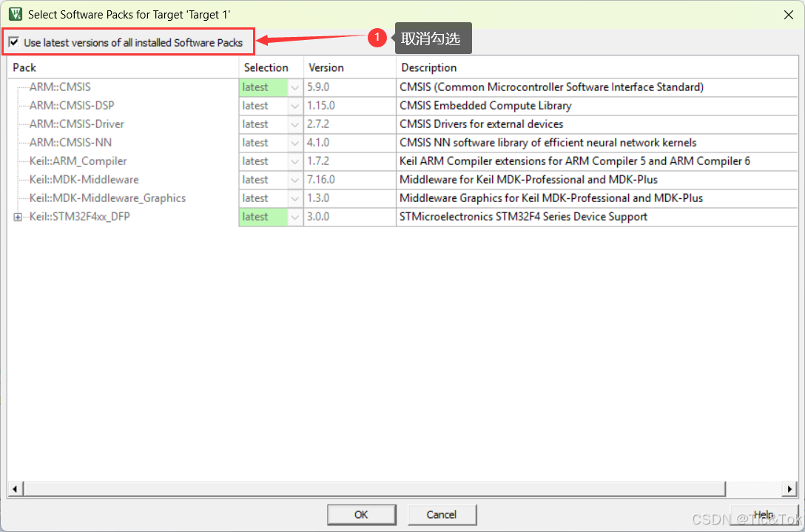Screen dimensions: 805x532
Task: Open Selection dropdown for Keil::MDK-Middleware_Graphics
Action: click(295, 199)
